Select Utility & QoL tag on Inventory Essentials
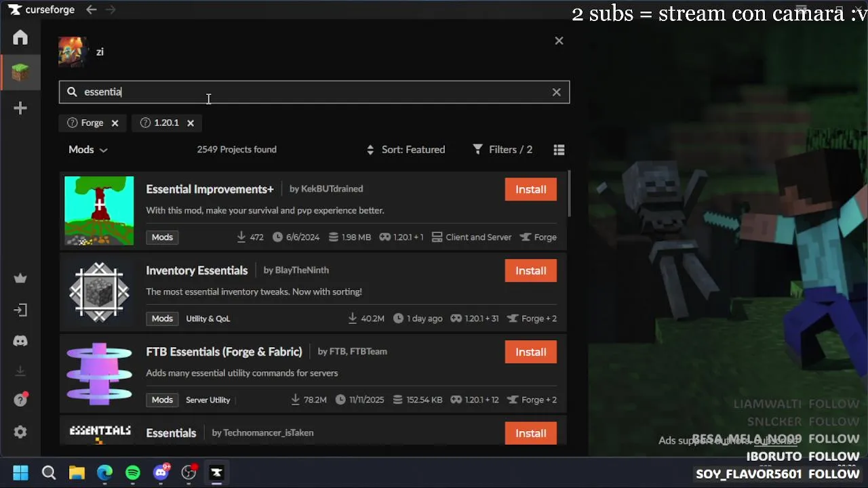The width and height of the screenshot is (868, 488). click(x=208, y=319)
